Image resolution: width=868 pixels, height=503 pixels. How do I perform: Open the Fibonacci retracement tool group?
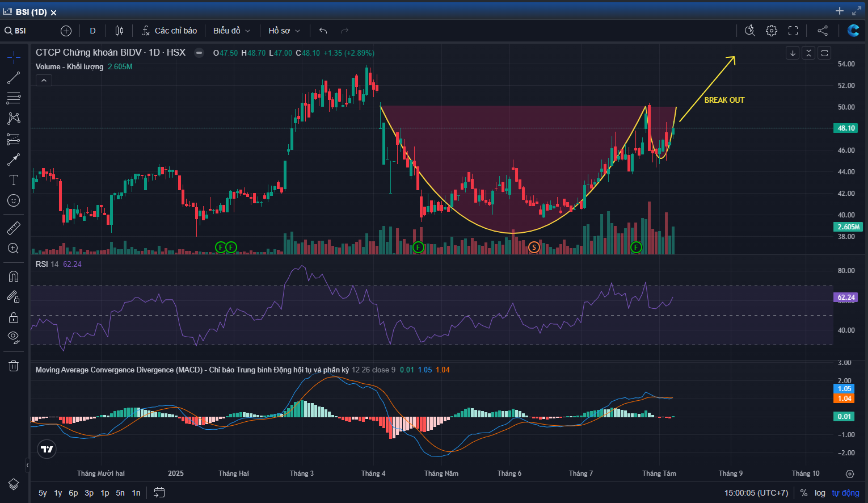click(x=14, y=98)
